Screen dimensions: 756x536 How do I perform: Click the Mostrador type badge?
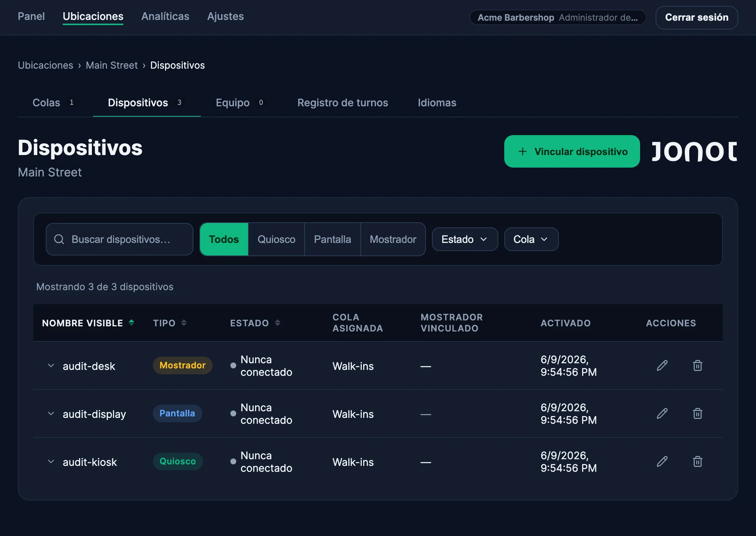pos(182,365)
